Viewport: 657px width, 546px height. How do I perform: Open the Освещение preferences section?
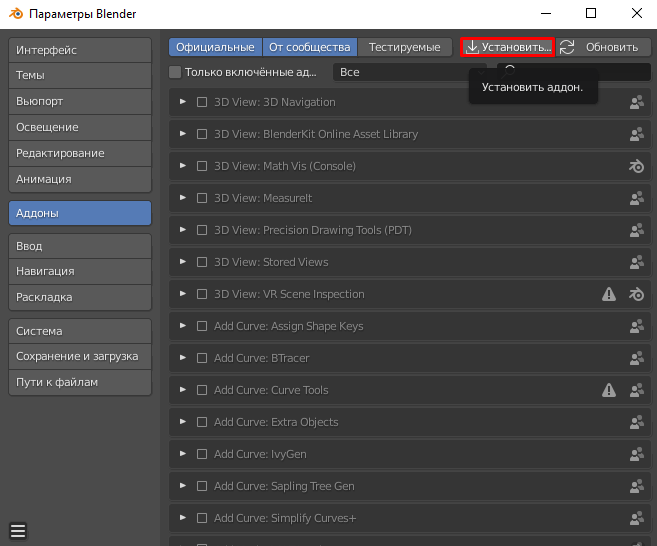click(x=80, y=127)
